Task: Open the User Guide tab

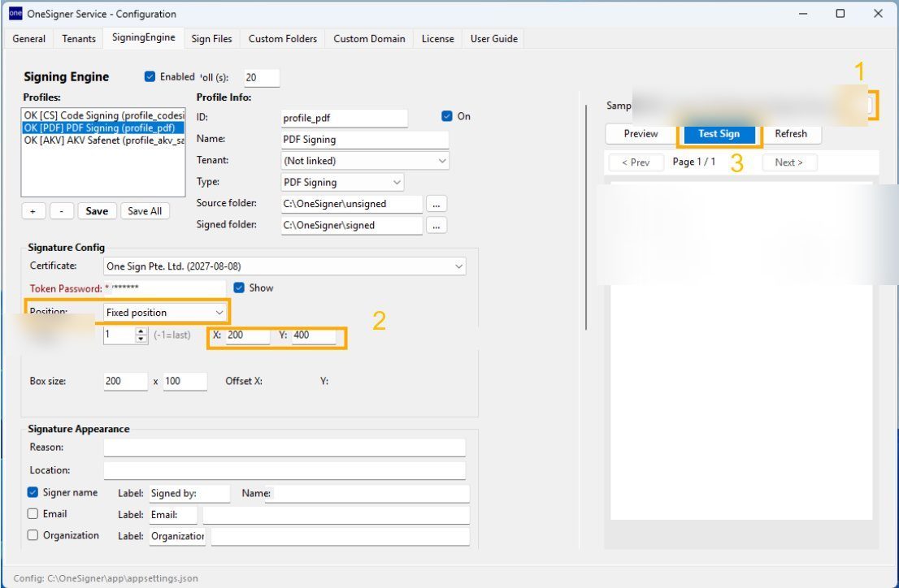Action: point(493,38)
